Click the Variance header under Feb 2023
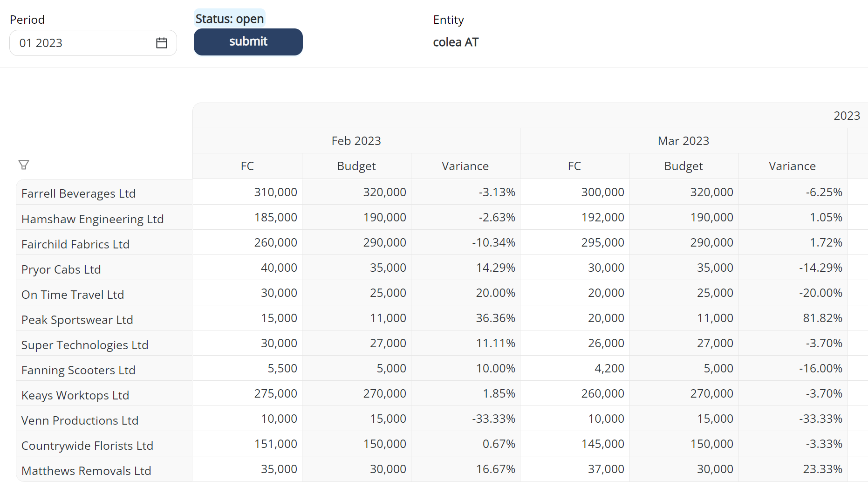868x502 pixels. coord(465,166)
